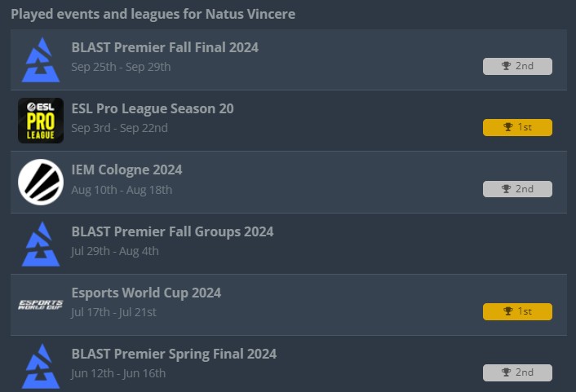
Task: Click the Jul 29th - Aug 4th date
Action: pyautogui.click(x=115, y=251)
